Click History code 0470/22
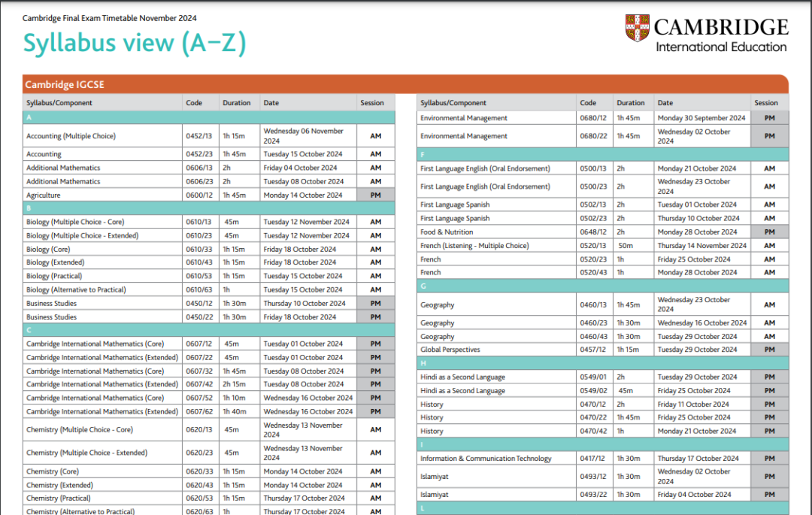Screen dimensions: 812x515 click(x=593, y=417)
